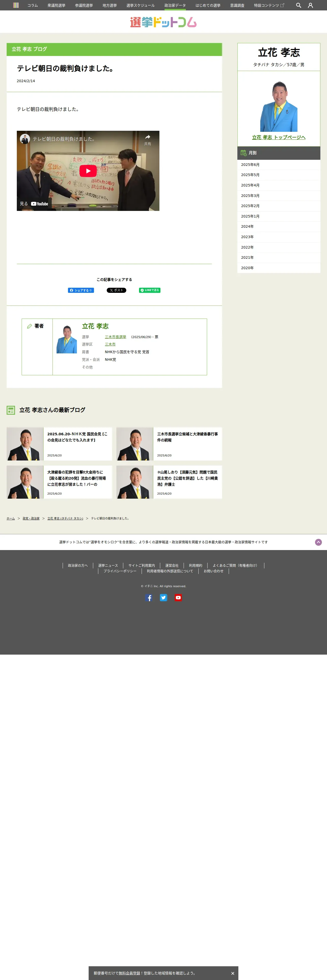Click breadcrumb 政党・政治家
The width and height of the screenshot is (327, 980).
pyautogui.click(x=31, y=518)
